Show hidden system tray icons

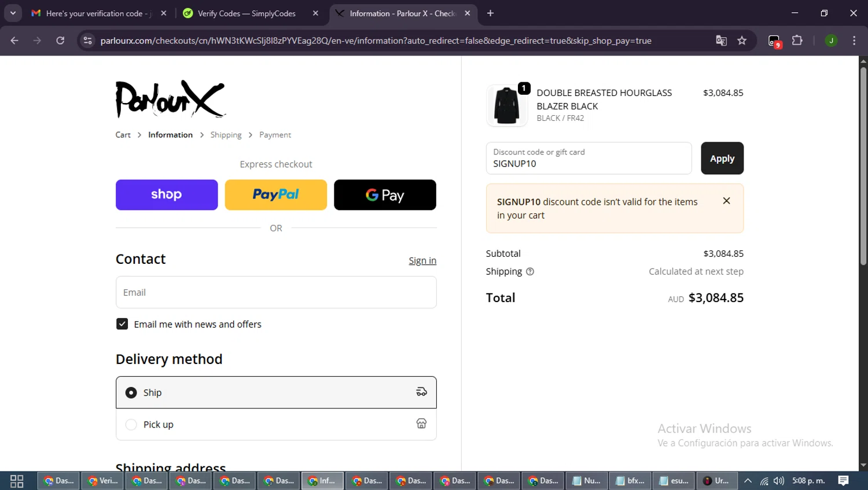[748, 481]
